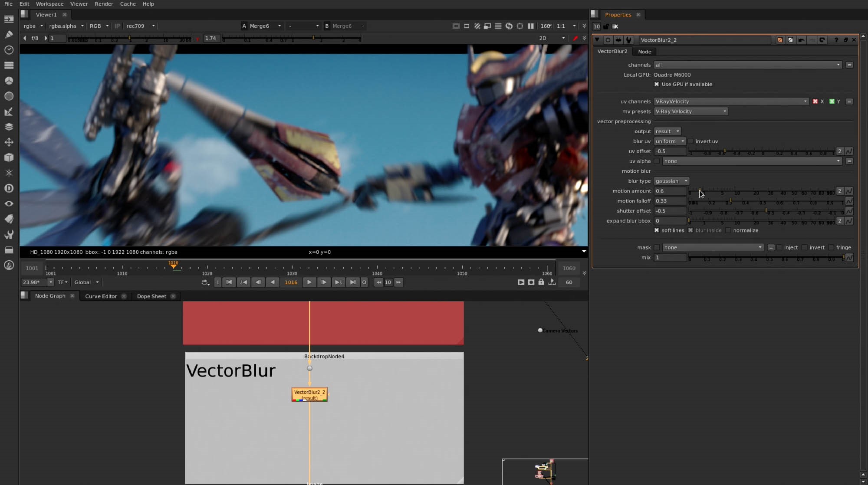Open the blur type gaussian dropdown
868x485 pixels.
coord(671,181)
